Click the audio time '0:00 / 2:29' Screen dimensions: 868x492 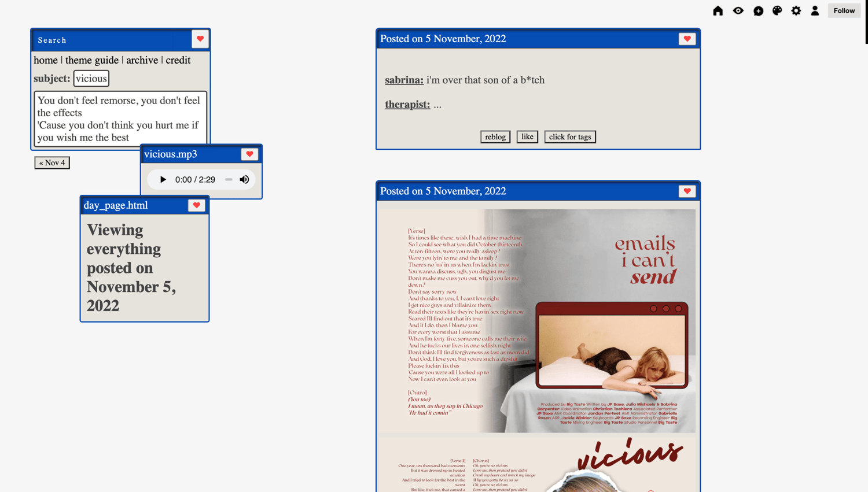195,180
